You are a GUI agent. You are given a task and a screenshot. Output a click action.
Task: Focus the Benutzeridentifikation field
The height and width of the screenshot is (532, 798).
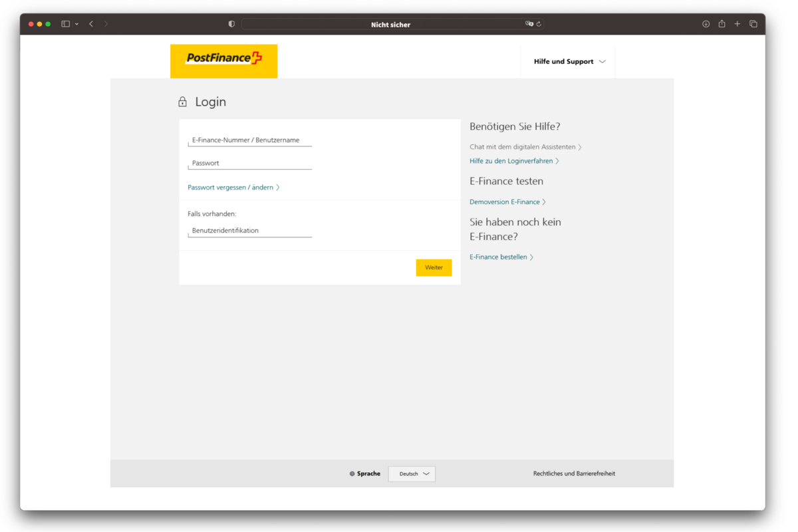250,231
